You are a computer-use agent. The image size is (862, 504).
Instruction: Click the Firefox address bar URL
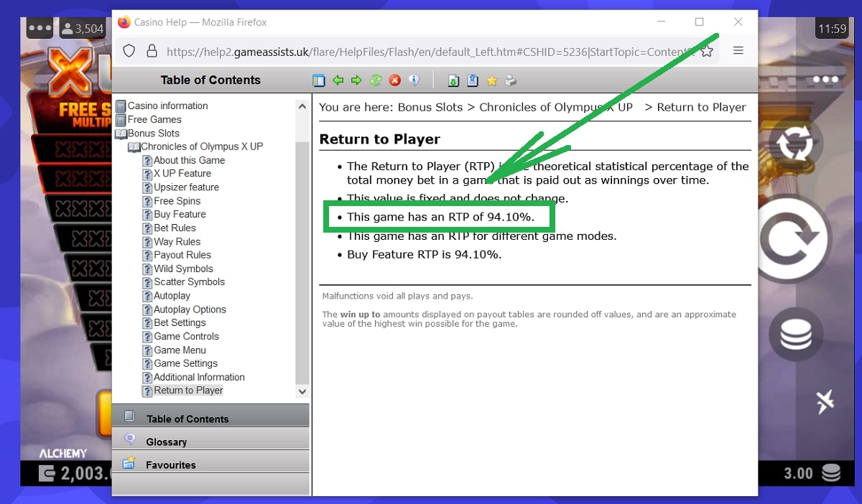[430, 52]
